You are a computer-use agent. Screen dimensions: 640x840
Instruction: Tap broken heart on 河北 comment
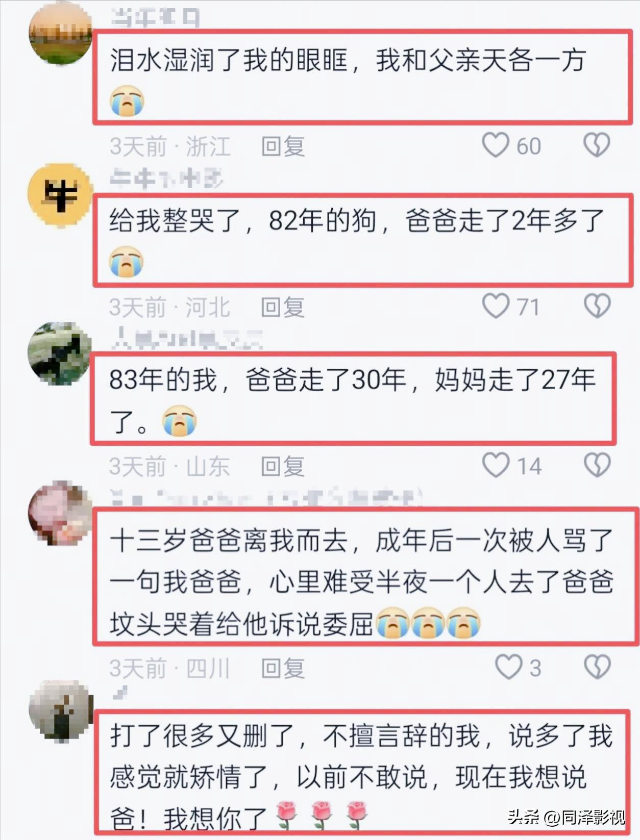coord(597,306)
